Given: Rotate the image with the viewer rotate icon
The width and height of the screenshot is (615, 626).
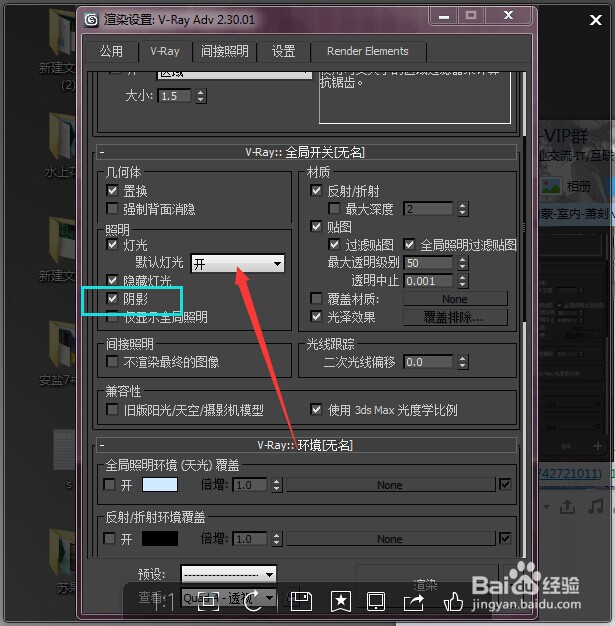Looking at the screenshot, I should pos(252,602).
